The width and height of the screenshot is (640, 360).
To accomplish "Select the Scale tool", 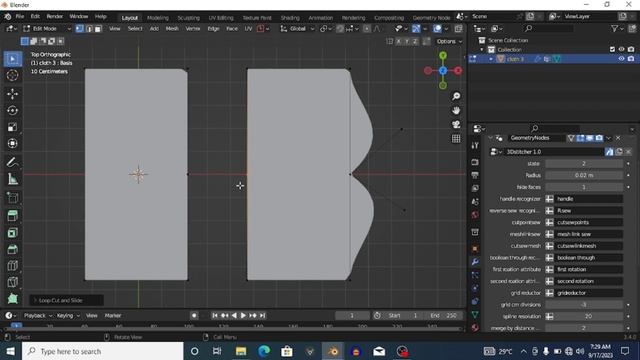I will [x=13, y=127].
